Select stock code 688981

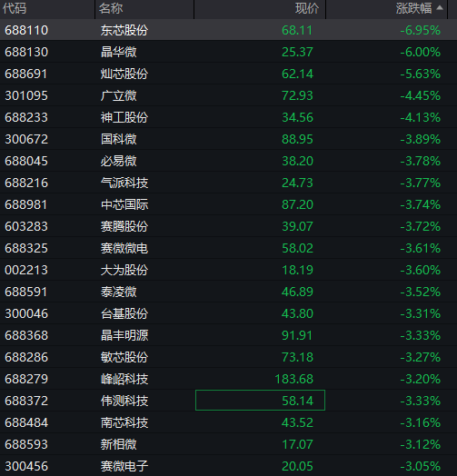pyautogui.click(x=26, y=205)
